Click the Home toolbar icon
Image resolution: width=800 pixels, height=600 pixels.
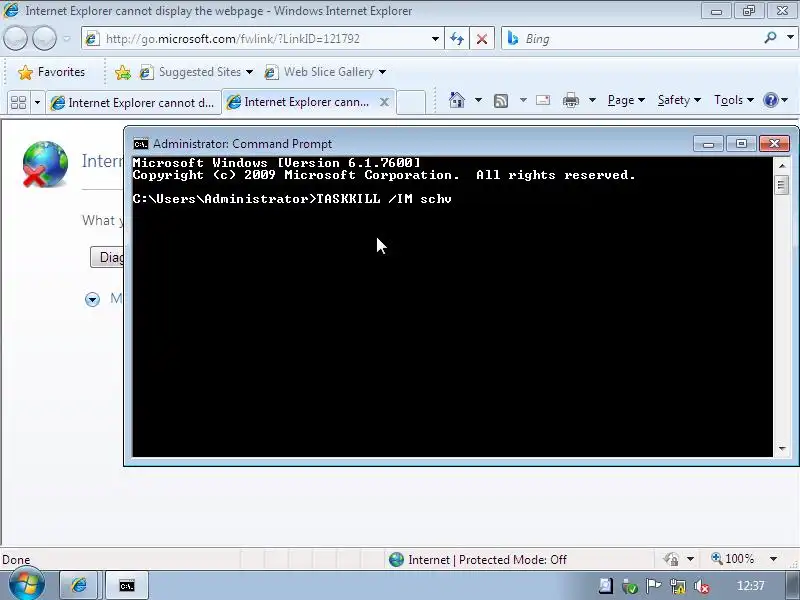tap(457, 100)
